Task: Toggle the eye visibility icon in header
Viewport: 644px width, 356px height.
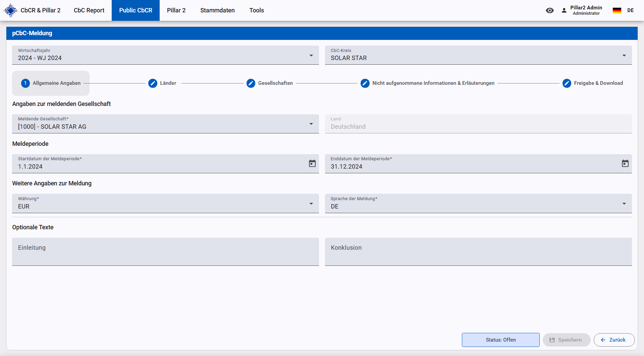Action: [x=549, y=10]
